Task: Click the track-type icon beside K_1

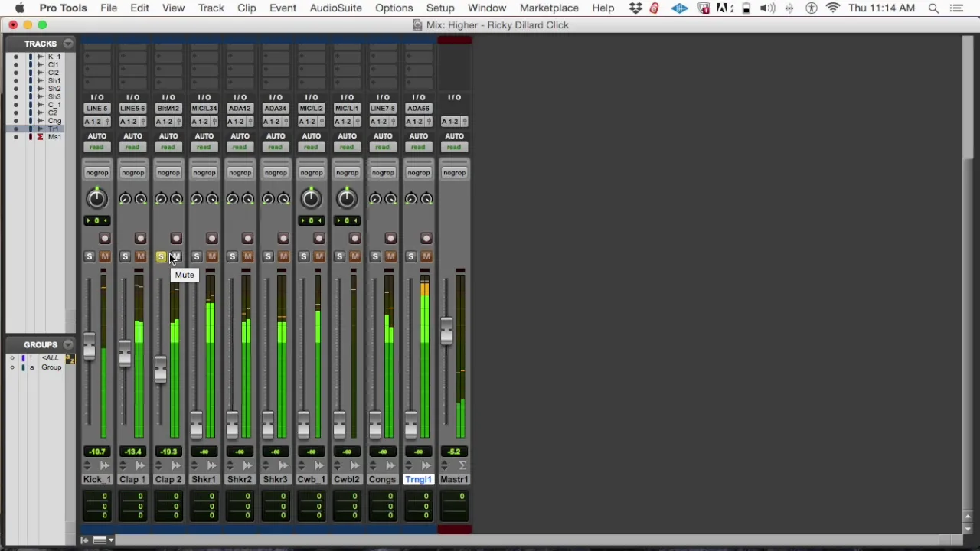Action: 40,57
